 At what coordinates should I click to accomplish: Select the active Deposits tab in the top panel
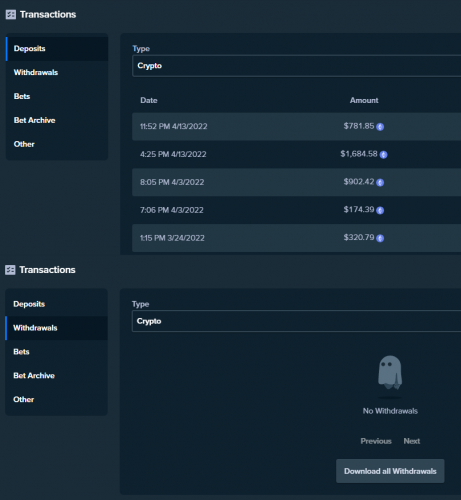pyautogui.click(x=57, y=49)
